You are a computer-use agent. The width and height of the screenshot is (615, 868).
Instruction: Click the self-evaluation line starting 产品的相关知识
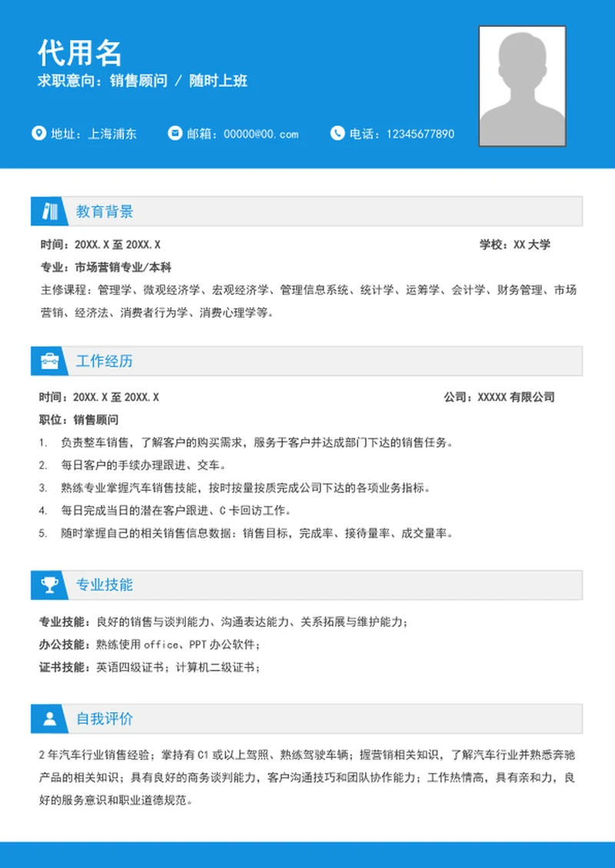(x=307, y=778)
